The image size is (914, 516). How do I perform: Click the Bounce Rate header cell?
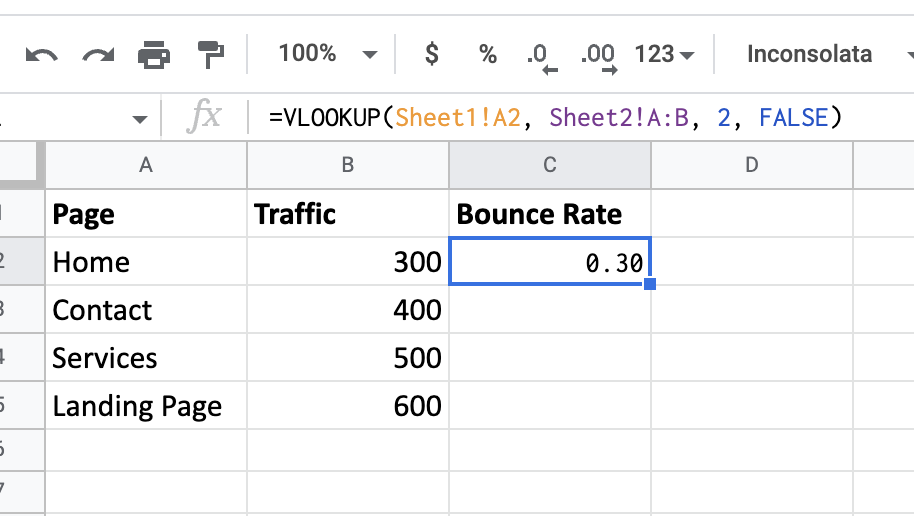click(x=540, y=214)
